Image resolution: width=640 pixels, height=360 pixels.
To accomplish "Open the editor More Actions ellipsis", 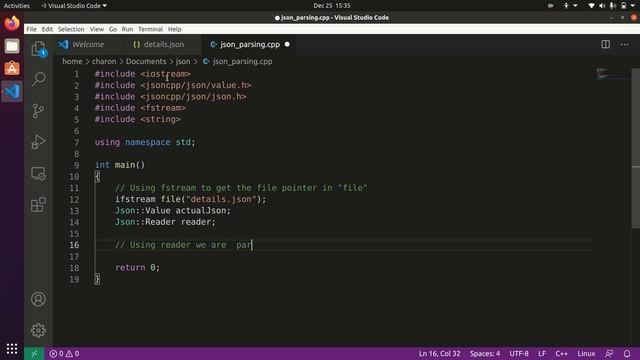I will (624, 44).
